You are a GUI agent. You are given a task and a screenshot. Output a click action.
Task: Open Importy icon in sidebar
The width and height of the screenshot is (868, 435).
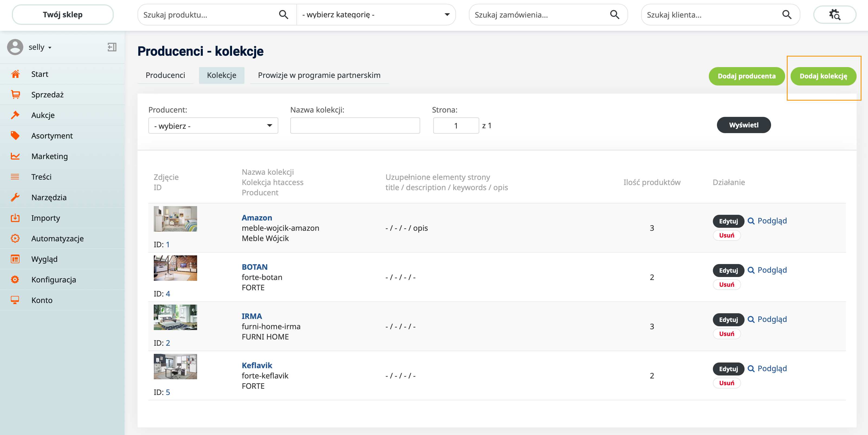[x=15, y=218]
